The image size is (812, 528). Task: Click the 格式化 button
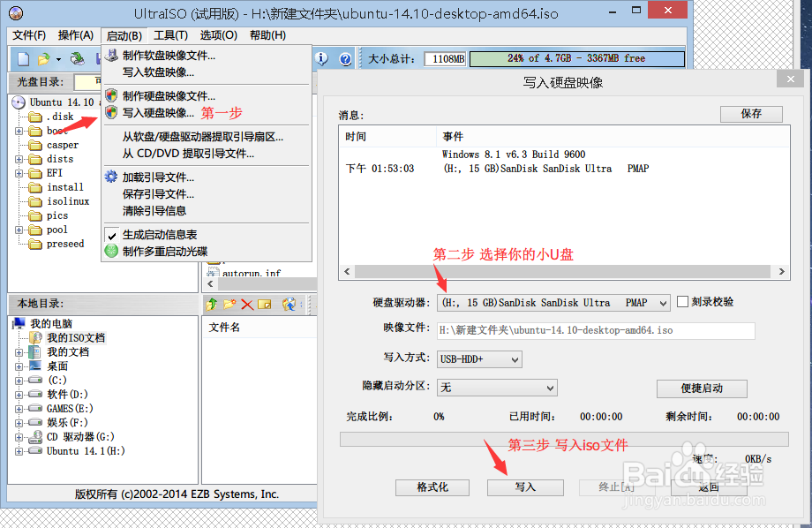pos(432,487)
